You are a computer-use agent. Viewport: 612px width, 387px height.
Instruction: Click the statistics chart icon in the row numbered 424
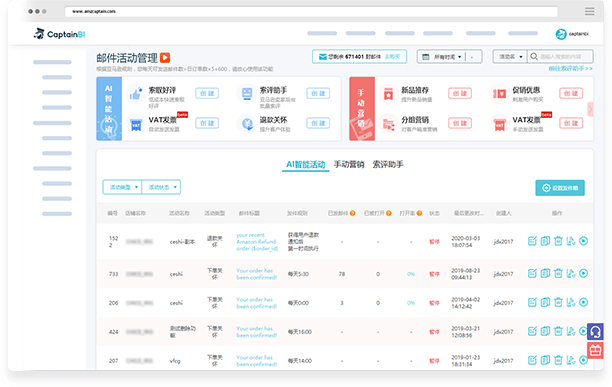[571, 331]
